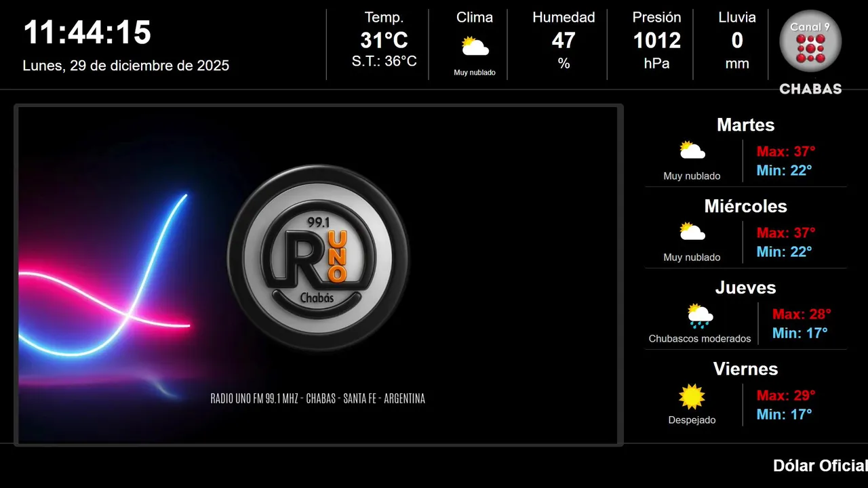Click Jueves rain showers icon
Screen dimensions: 868x488
[700, 315]
